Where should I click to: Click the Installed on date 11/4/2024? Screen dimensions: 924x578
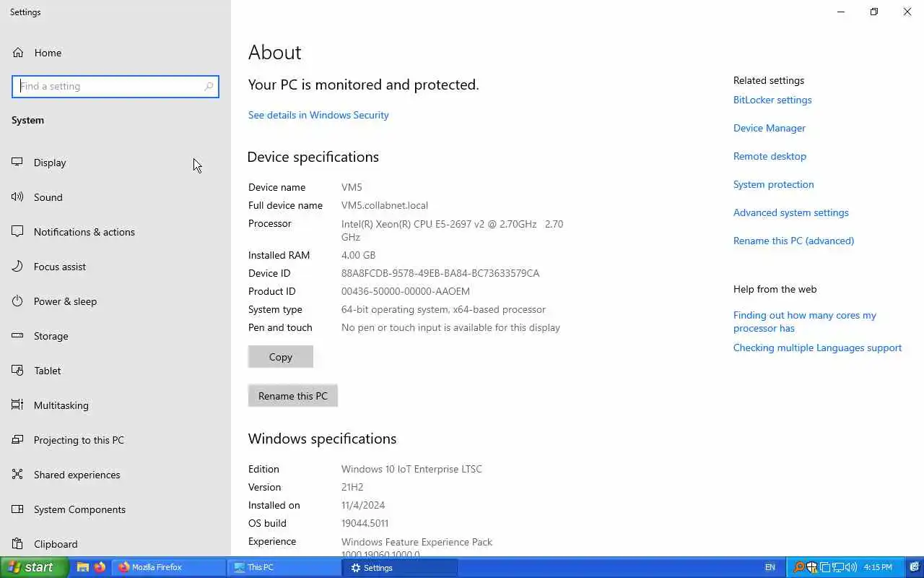coord(363,505)
